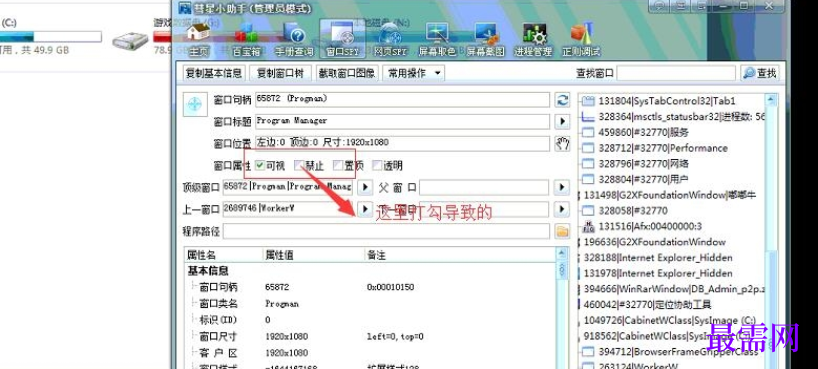Click C: drive usage bar in Explorer

[51, 37]
